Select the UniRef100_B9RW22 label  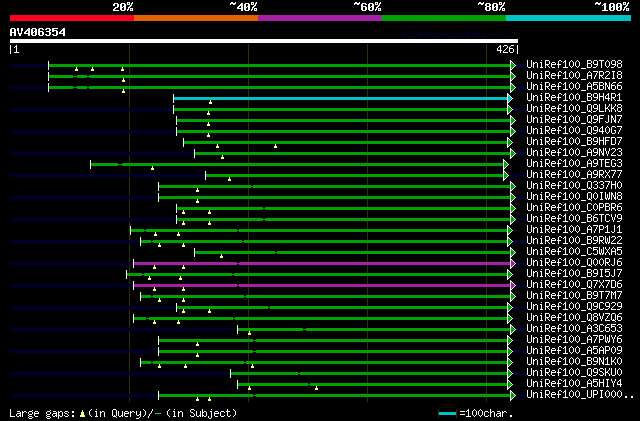[x=574, y=241]
